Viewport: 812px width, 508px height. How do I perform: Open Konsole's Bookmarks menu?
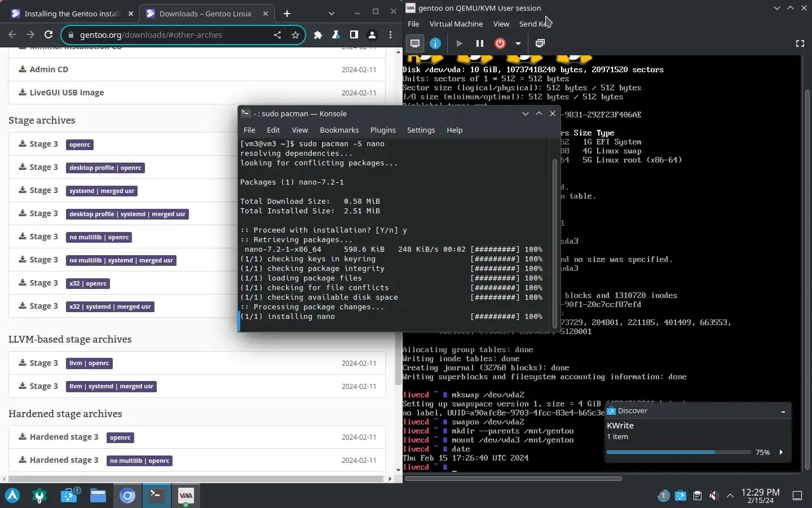(339, 130)
